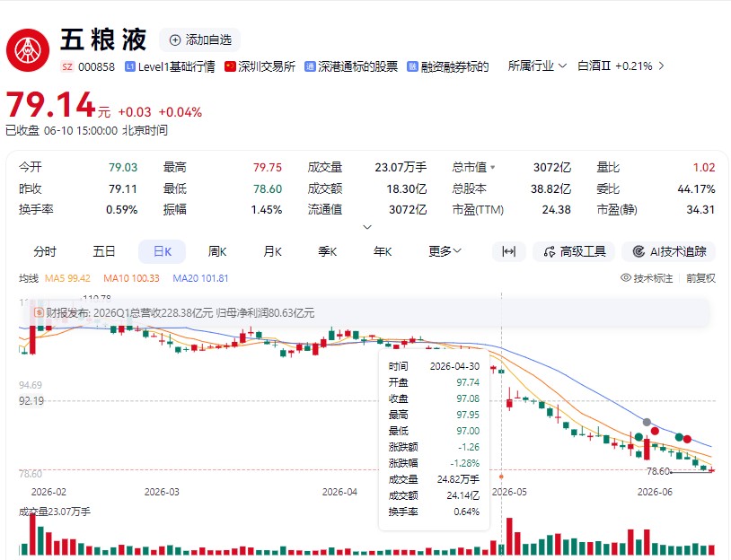Open 高级工具 advanced tools icon
The width and height of the screenshot is (731, 560).
tap(550, 251)
